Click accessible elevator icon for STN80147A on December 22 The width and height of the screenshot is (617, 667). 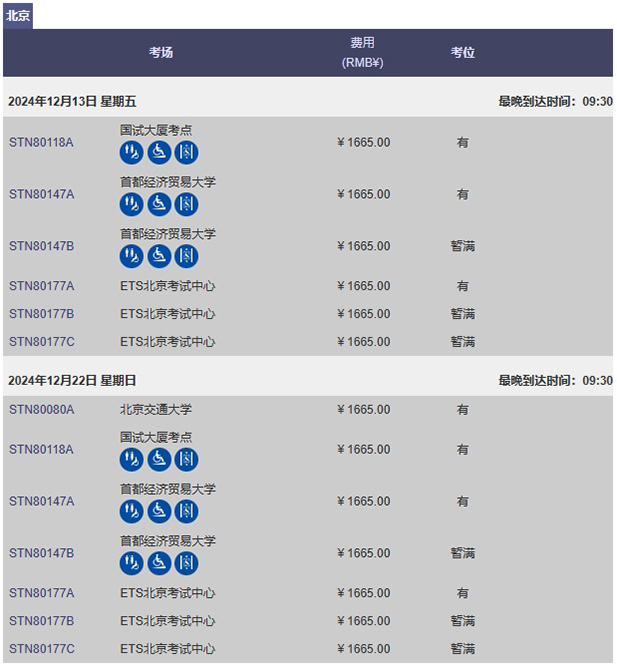[x=186, y=511]
